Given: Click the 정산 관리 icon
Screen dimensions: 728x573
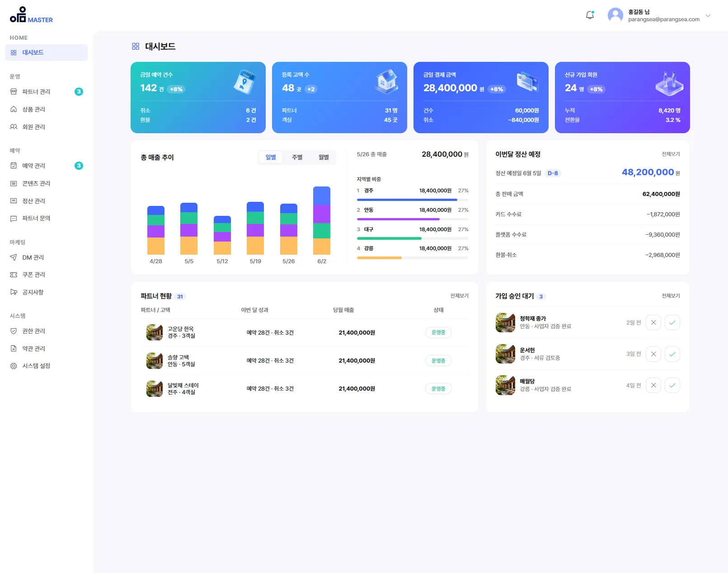Looking at the screenshot, I should point(14,201).
